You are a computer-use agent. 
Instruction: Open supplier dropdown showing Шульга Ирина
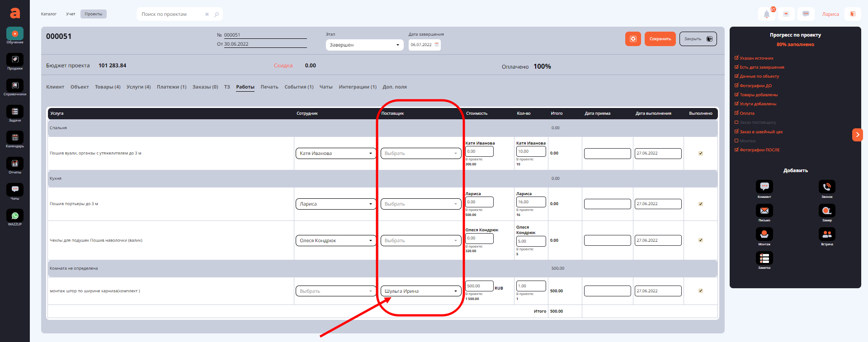(x=420, y=291)
